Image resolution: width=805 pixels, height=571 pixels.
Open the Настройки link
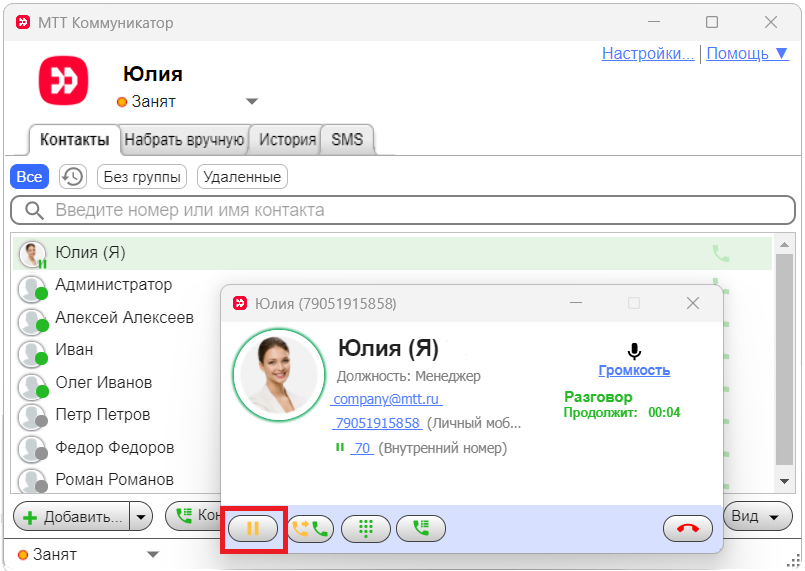coord(647,53)
